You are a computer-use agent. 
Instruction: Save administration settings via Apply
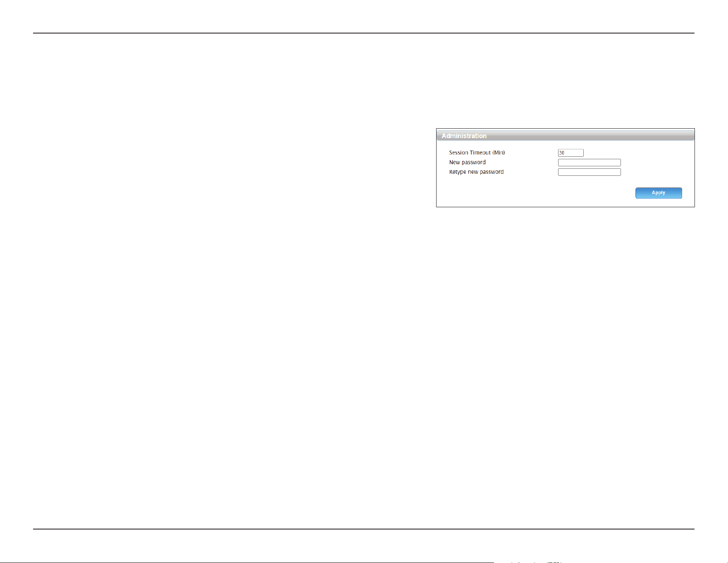tap(659, 193)
